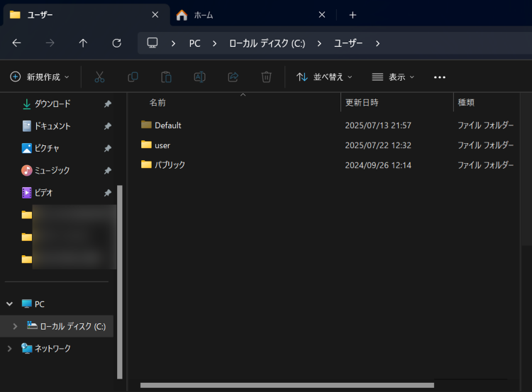Open ビデオ in the sidebar
This screenshot has width=532, height=392.
click(x=44, y=193)
